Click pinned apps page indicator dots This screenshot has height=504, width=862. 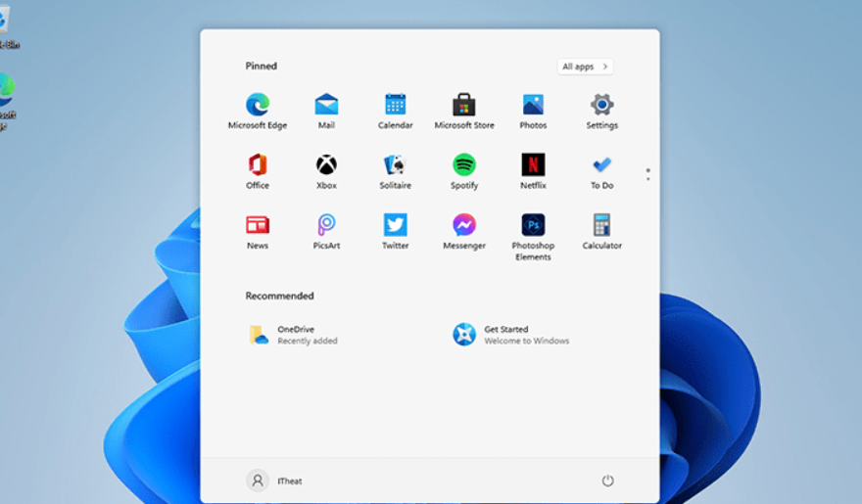pyautogui.click(x=647, y=174)
